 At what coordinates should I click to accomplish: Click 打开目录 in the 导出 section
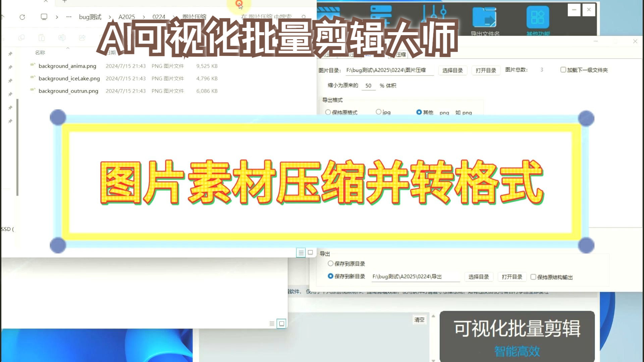[512, 277]
